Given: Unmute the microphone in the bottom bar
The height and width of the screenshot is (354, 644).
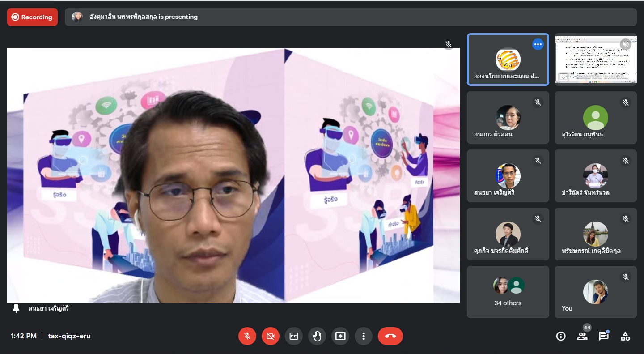Looking at the screenshot, I should click(x=247, y=336).
